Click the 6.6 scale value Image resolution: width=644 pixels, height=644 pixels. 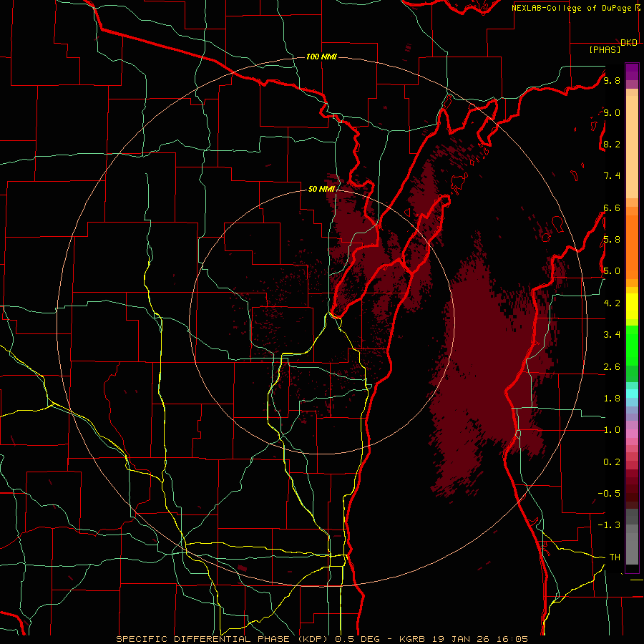pyautogui.click(x=612, y=208)
